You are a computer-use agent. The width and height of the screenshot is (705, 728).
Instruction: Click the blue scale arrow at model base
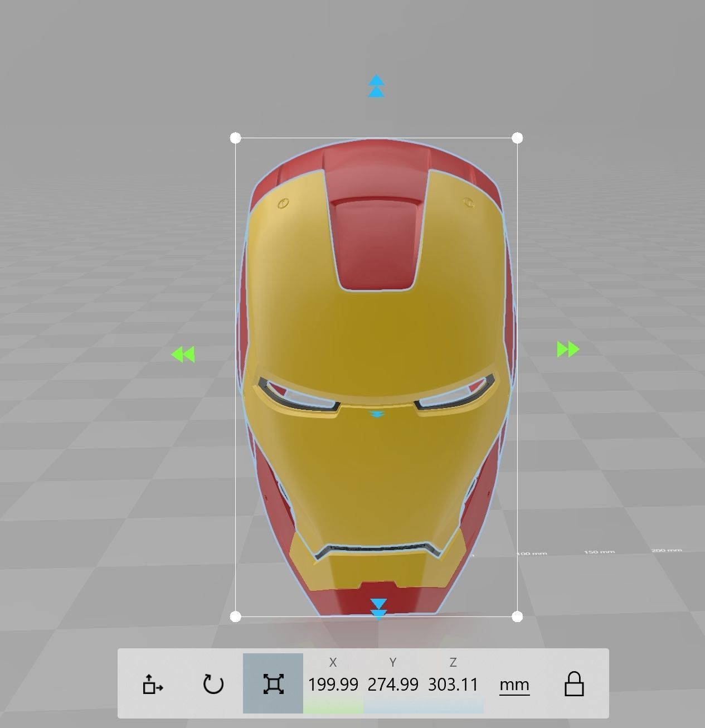pyautogui.click(x=378, y=609)
